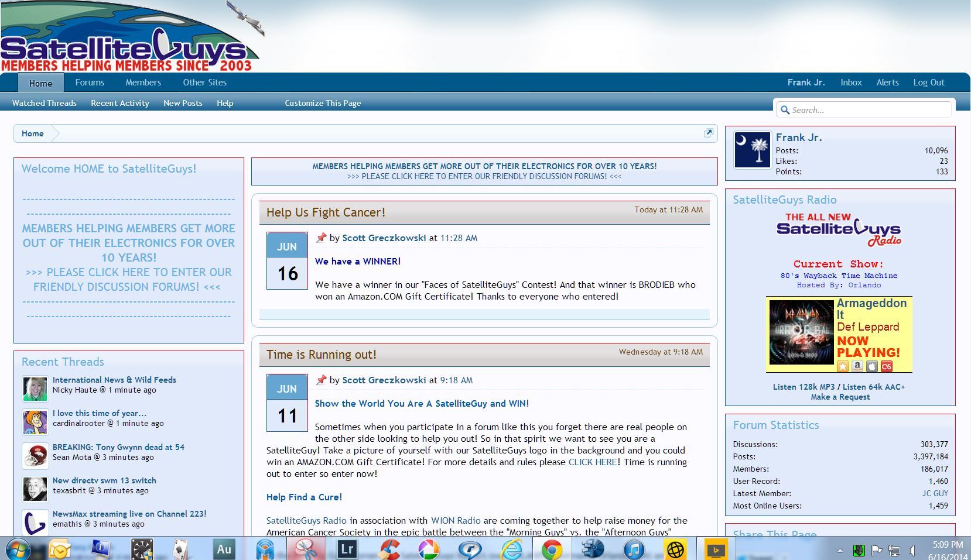The image size is (971, 560).
Task: Click the CLICK HERE link for contest rules
Action: point(593,462)
